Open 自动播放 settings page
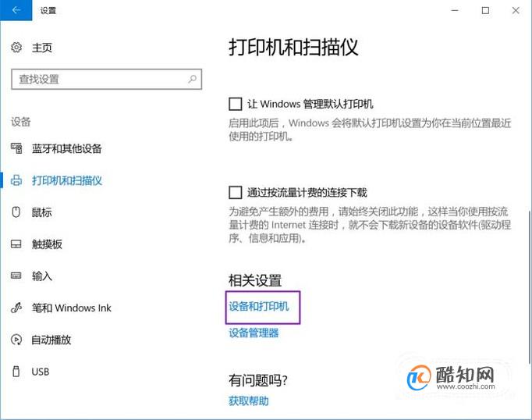The height and width of the screenshot is (420, 532). (x=51, y=340)
